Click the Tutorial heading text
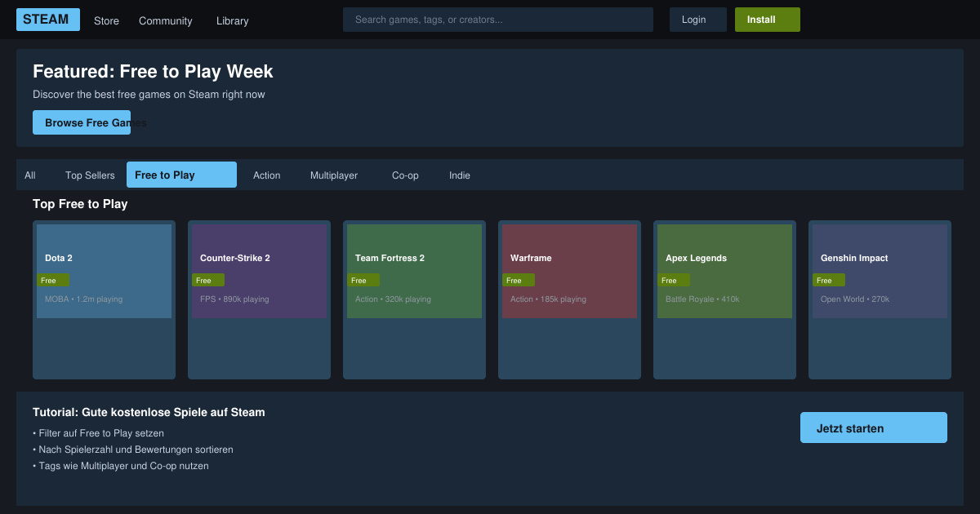 (149, 412)
